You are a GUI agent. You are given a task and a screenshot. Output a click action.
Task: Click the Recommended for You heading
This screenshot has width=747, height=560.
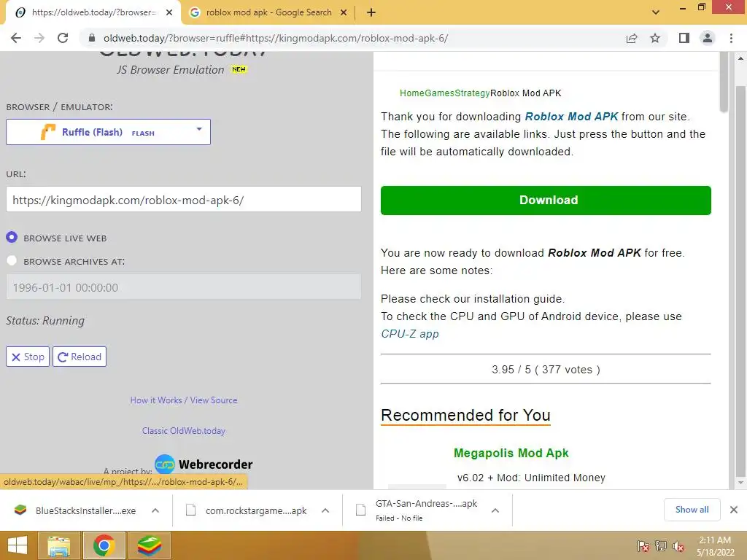point(465,415)
